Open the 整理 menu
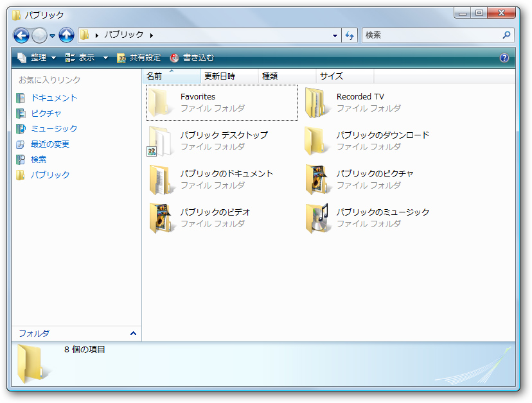Image resolution: width=532 pixels, height=403 pixels. 37,58
